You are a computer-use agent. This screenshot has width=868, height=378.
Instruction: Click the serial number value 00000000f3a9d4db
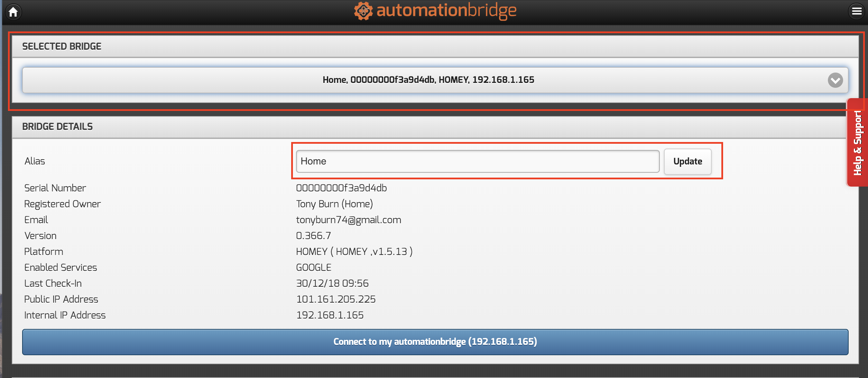click(x=341, y=188)
